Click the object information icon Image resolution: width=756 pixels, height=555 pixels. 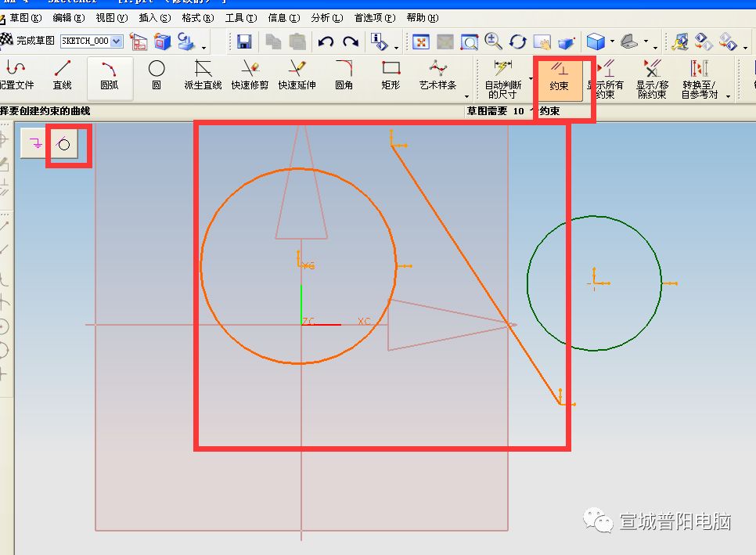[x=380, y=41]
